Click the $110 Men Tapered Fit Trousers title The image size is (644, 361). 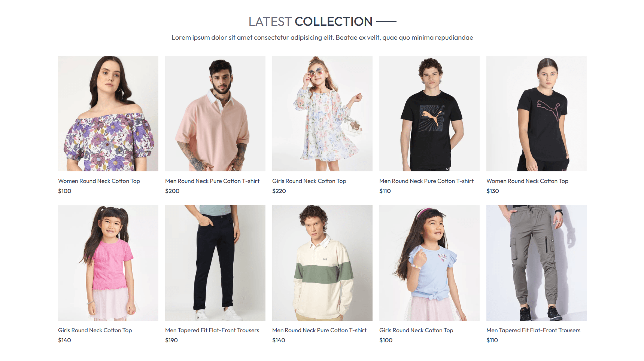533,330
